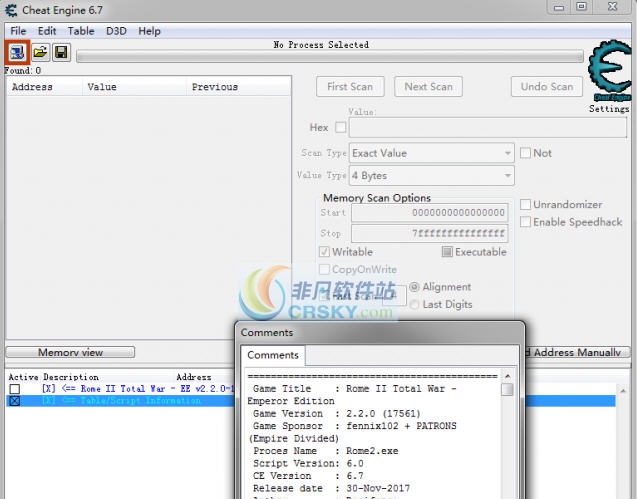Screen dimensions: 637x499
Task: Toggle the Writable checkbox
Action: pos(324,252)
